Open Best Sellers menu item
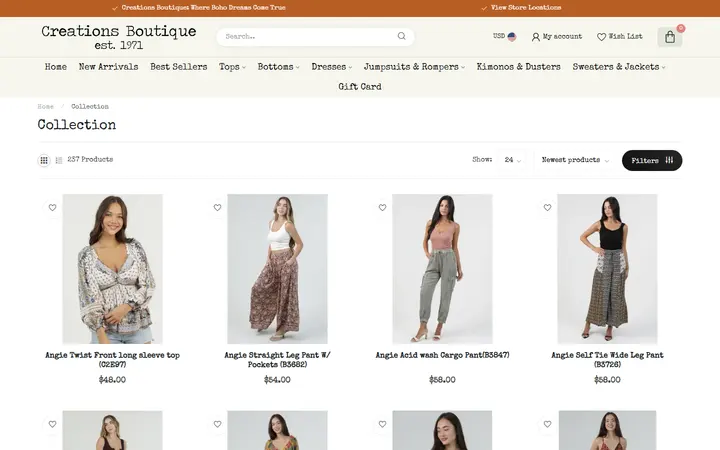 tap(179, 67)
